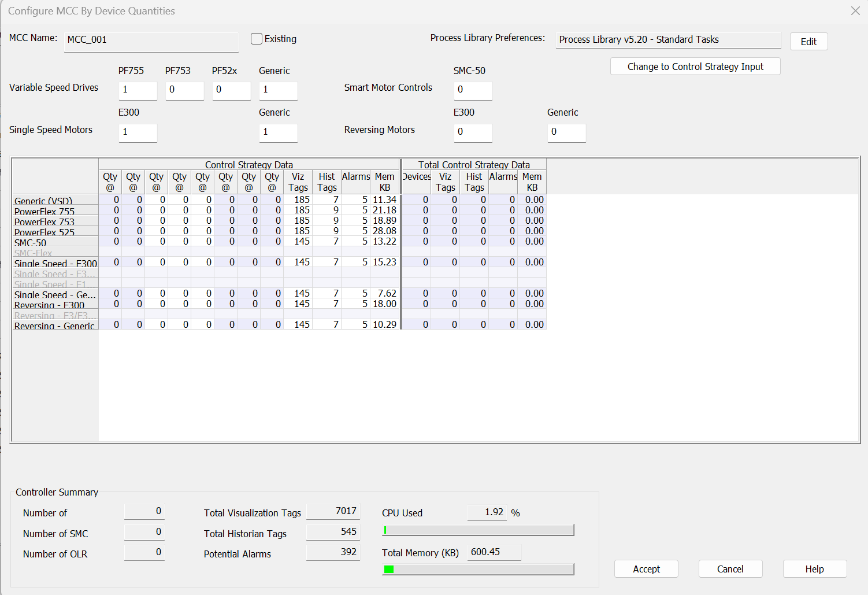Image resolution: width=868 pixels, height=595 pixels.
Task: Select the PF52x quantity field
Action: (232, 91)
